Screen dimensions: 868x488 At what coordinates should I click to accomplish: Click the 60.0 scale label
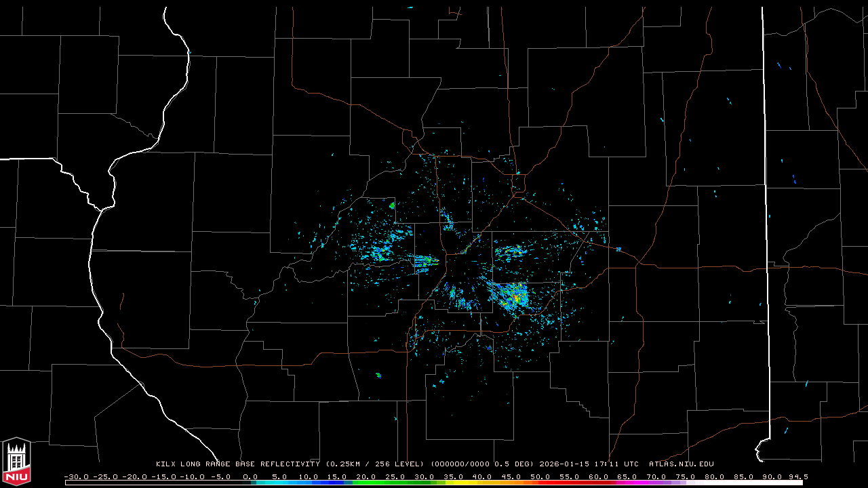pos(599,476)
